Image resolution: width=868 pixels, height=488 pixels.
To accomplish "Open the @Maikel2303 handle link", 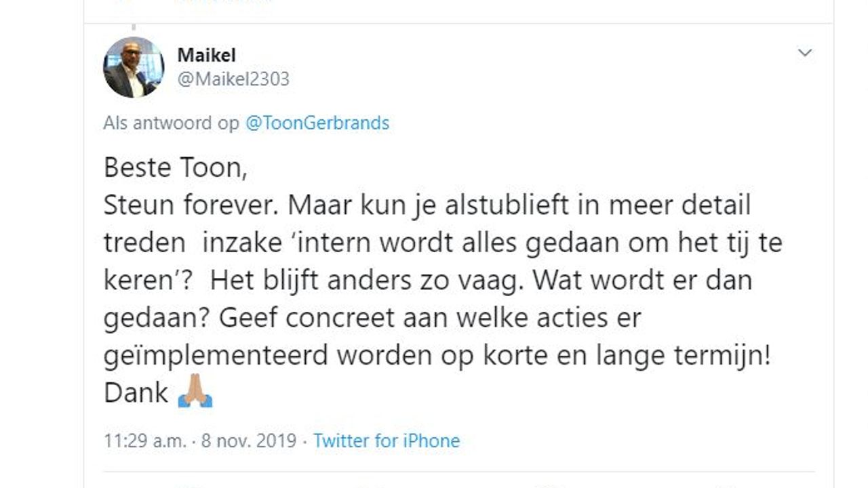I will click(233, 79).
